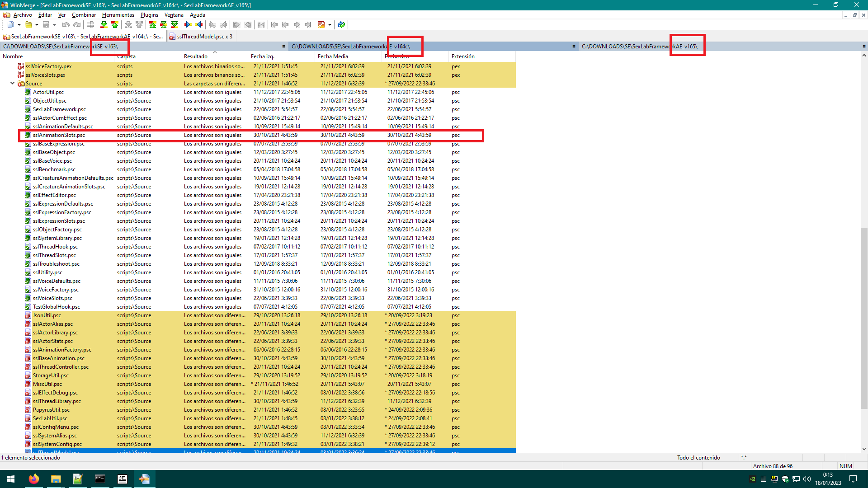Open the Save dropdown arrow
Screen dimensions: 868x488
point(54,25)
